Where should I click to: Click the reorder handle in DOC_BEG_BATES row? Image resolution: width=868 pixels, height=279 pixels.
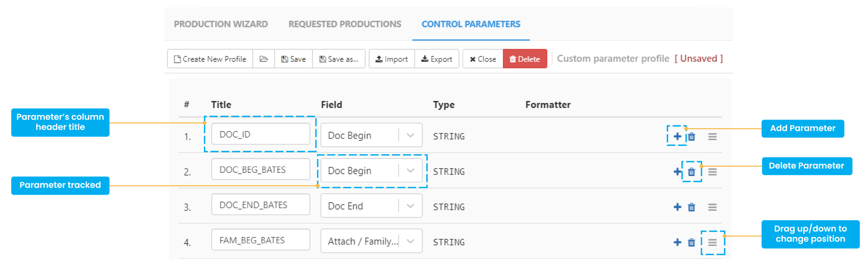tap(712, 172)
